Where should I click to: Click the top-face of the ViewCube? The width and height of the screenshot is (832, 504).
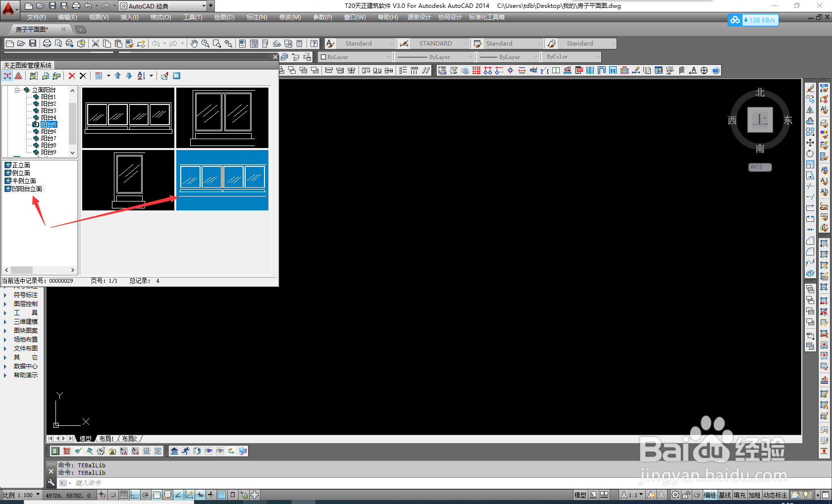click(760, 119)
